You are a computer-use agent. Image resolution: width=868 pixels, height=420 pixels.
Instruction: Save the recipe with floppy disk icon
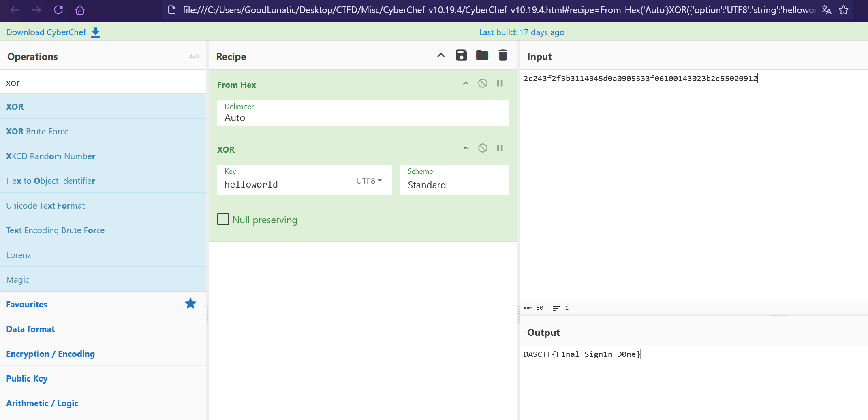pyautogui.click(x=462, y=55)
